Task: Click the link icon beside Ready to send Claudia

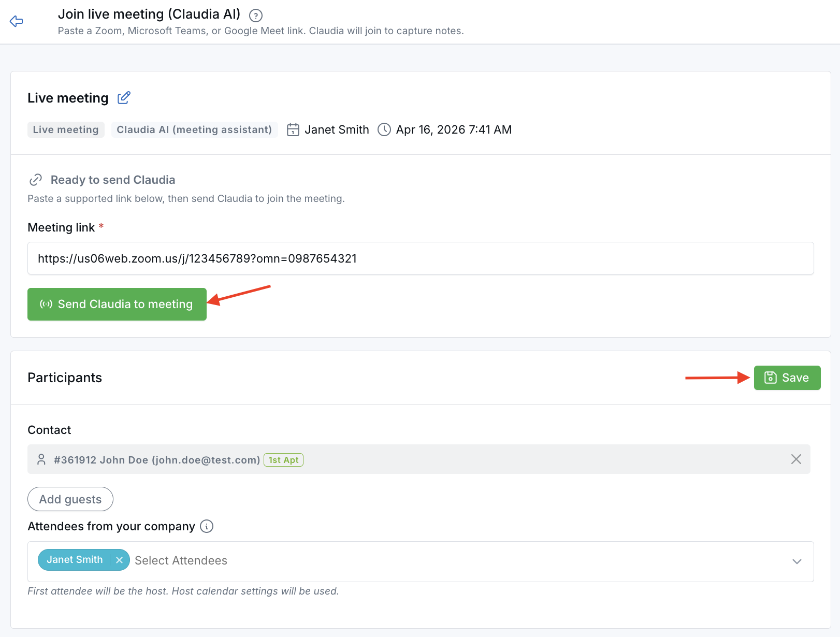Action: click(x=35, y=180)
